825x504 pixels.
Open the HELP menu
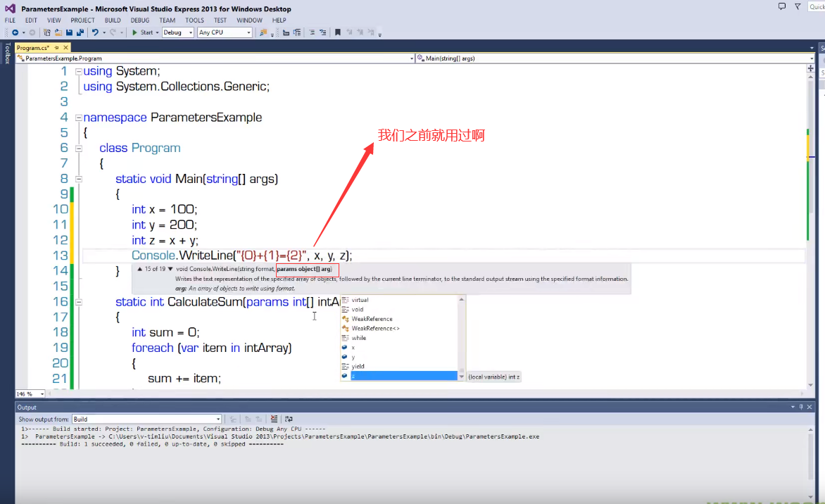pos(279,20)
